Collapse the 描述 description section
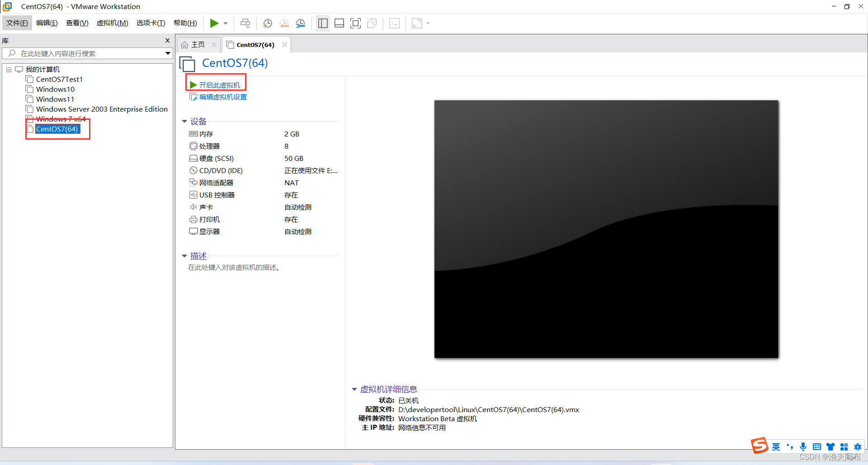Screen dimensions: 868x465 (x=184, y=256)
